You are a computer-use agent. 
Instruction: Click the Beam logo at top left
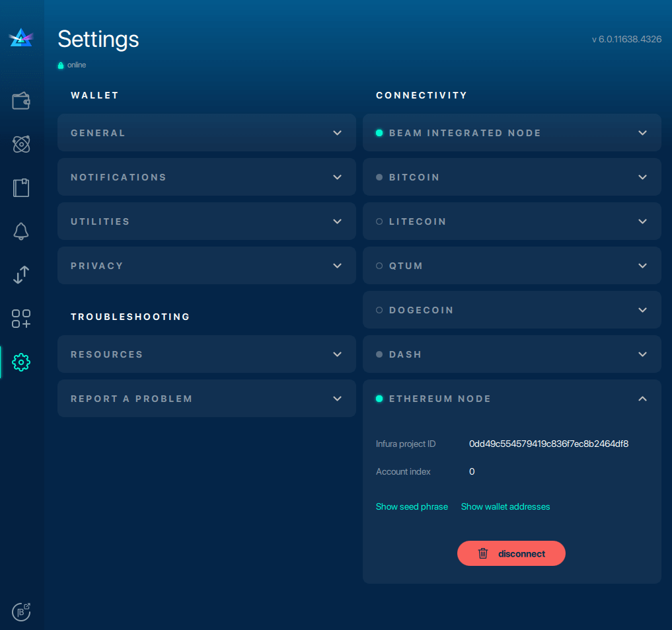click(x=21, y=38)
